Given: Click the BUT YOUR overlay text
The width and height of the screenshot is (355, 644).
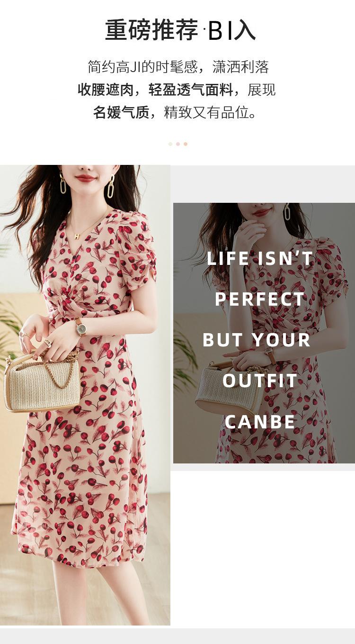Looking at the screenshot, I should tap(257, 340).
